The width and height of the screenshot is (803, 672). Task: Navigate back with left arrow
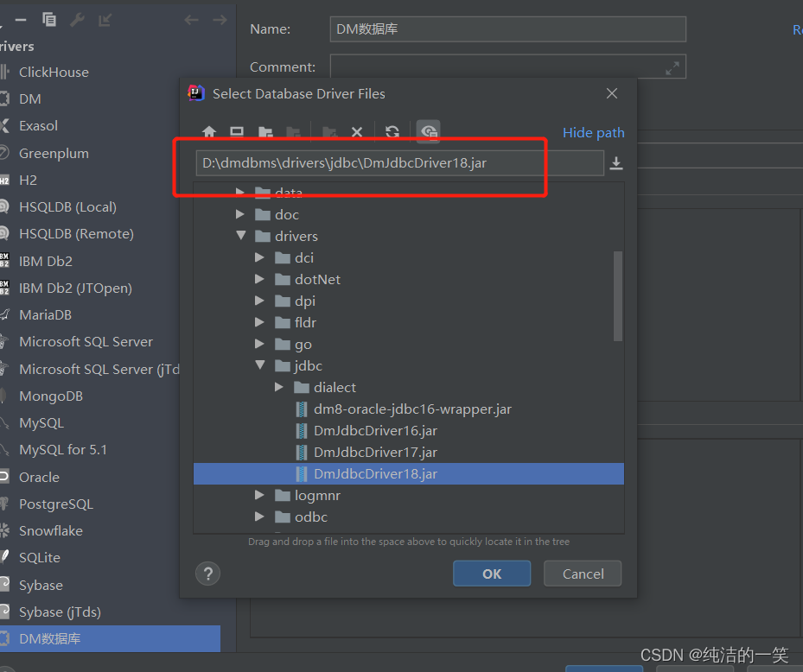click(x=191, y=20)
